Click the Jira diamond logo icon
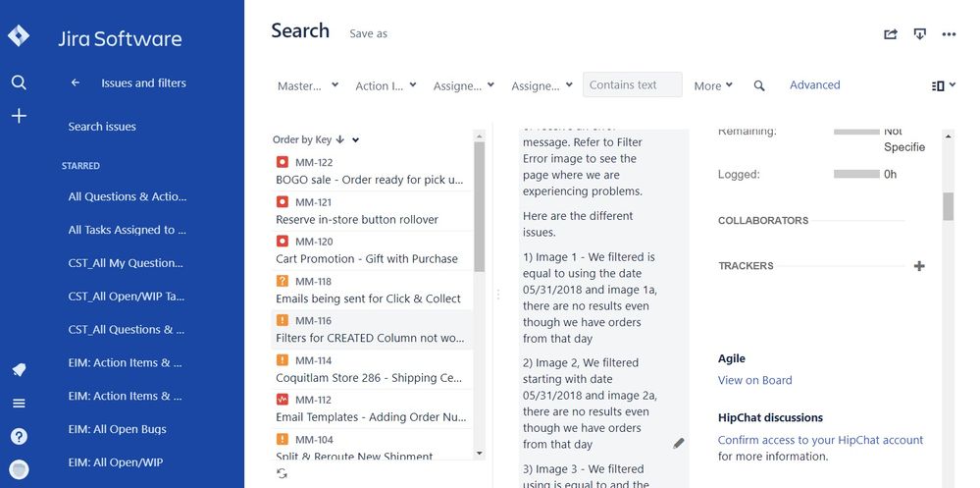The width and height of the screenshot is (980, 488). 18,35
